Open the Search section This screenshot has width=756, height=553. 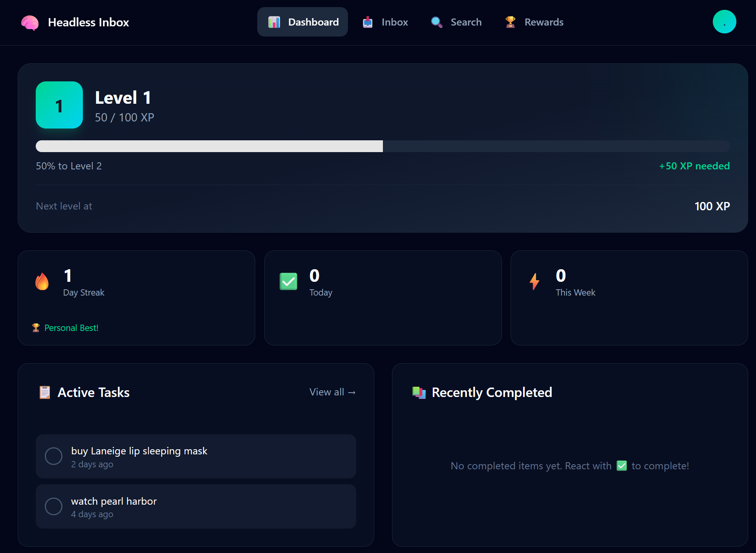tap(466, 22)
